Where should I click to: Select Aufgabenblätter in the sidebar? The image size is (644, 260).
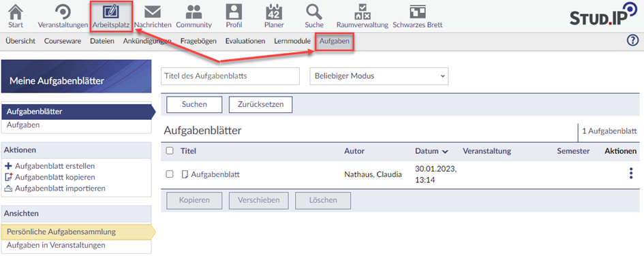tap(76, 111)
